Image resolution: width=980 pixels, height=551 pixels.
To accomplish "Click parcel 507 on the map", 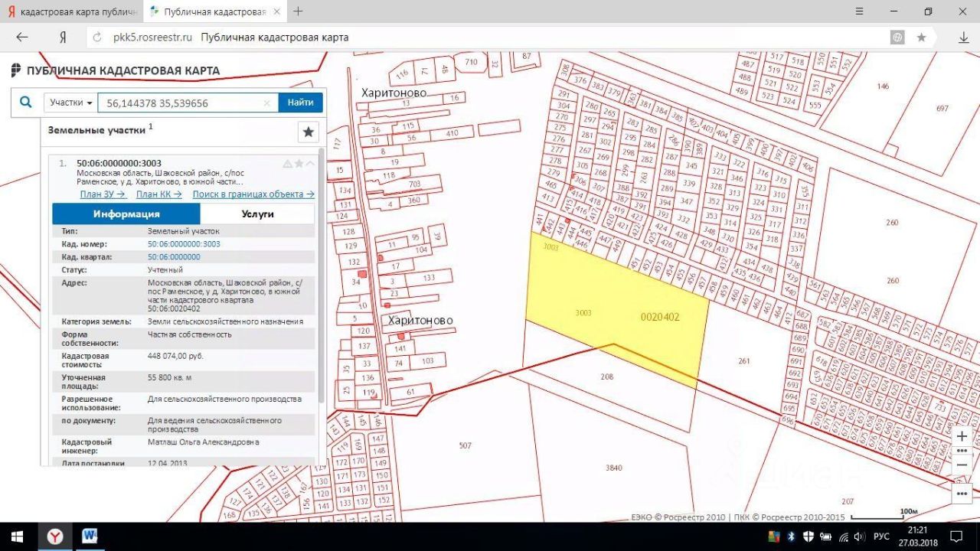I will point(465,445).
